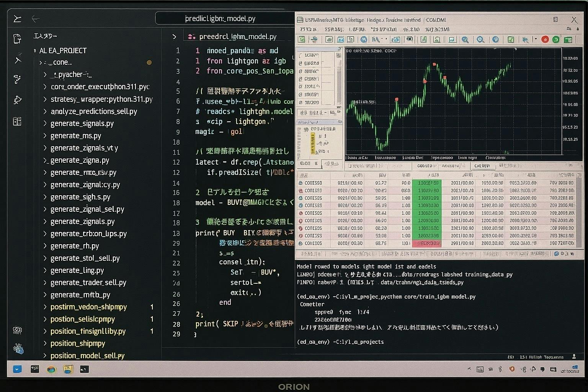The height and width of the screenshot is (392, 588).
Task: Select the preedrcl_lghm_model.py editor tab
Action: 237,37
